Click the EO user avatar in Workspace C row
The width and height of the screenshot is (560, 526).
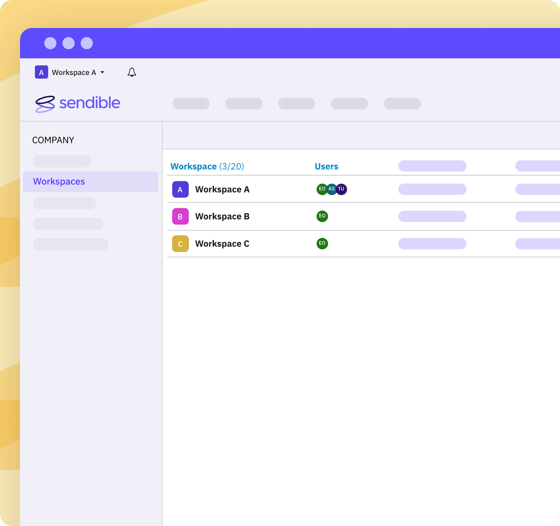[322, 243]
